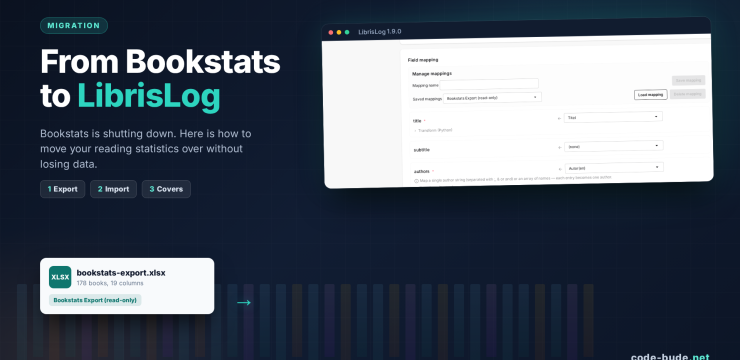
Task: Select the 1 Export step chip
Action: (62, 189)
